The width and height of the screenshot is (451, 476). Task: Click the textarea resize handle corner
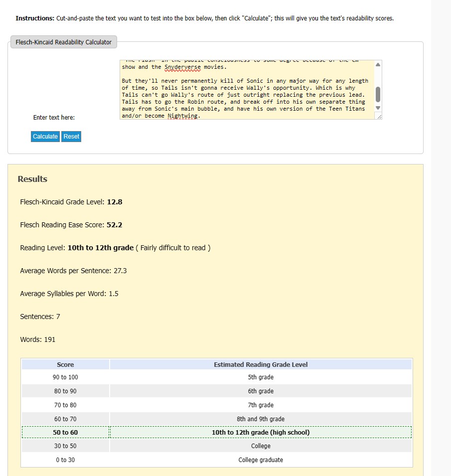379,116
